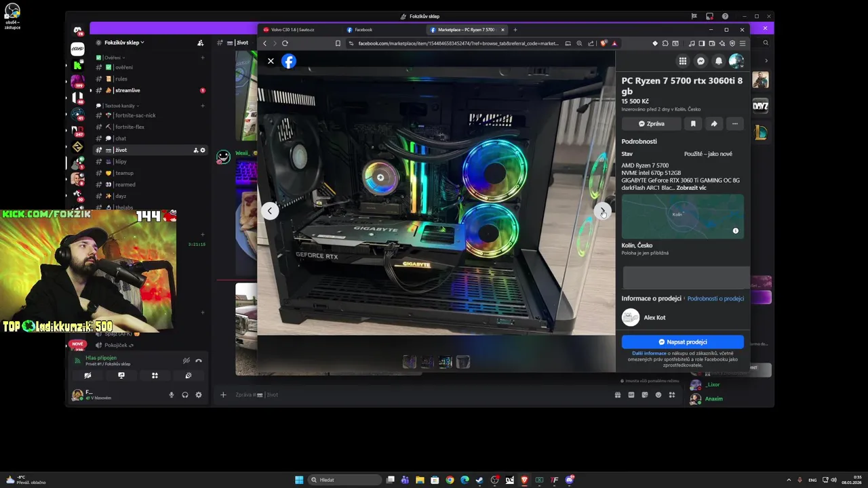The height and width of the screenshot is (488, 868).
Task: Open Facebook home via the logo icon
Action: click(288, 61)
